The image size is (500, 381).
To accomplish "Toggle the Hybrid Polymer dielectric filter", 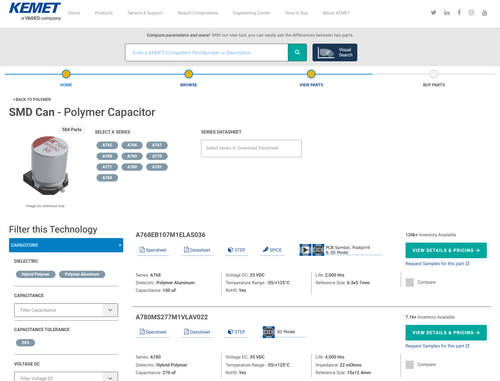I will 36,274.
